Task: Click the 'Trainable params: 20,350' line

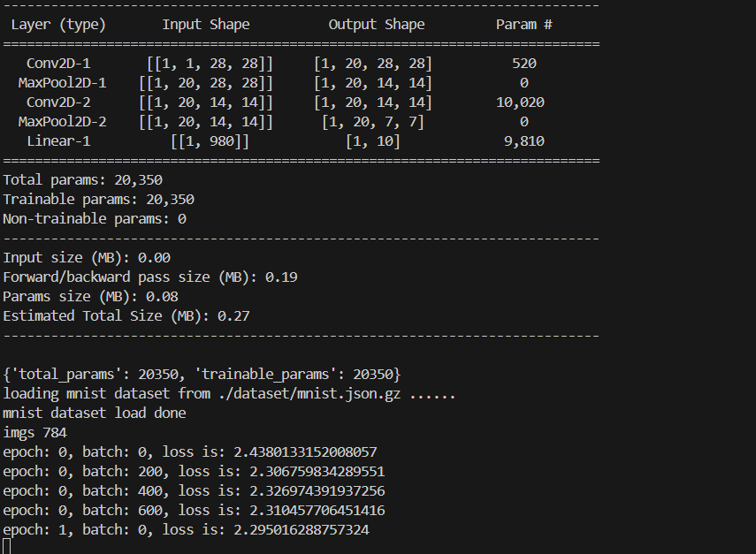Action: (x=99, y=200)
